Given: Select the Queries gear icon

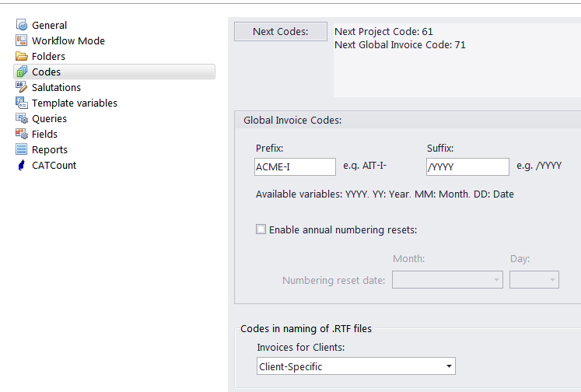Looking at the screenshot, I should (x=22, y=118).
